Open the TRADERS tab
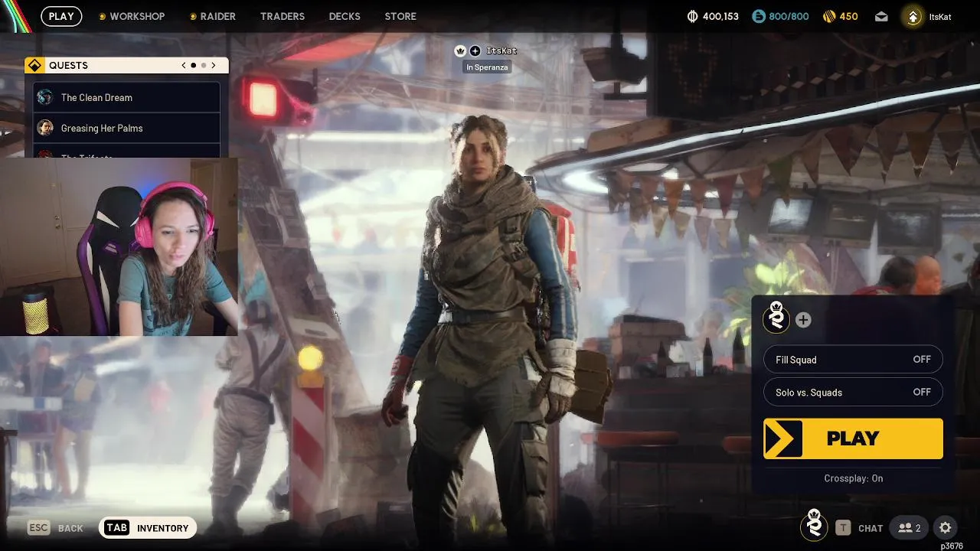Image resolution: width=980 pixels, height=551 pixels. tap(283, 16)
